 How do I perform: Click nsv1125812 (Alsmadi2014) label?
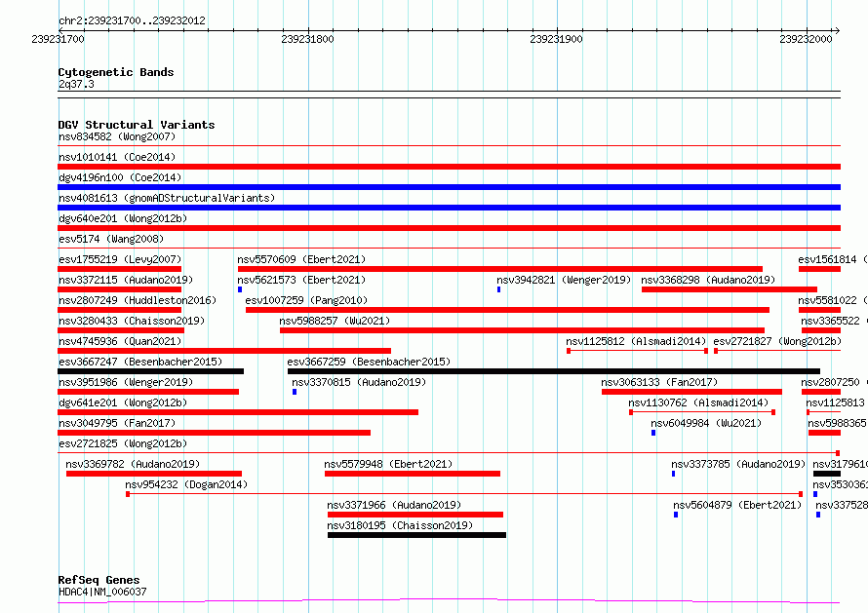(636, 341)
